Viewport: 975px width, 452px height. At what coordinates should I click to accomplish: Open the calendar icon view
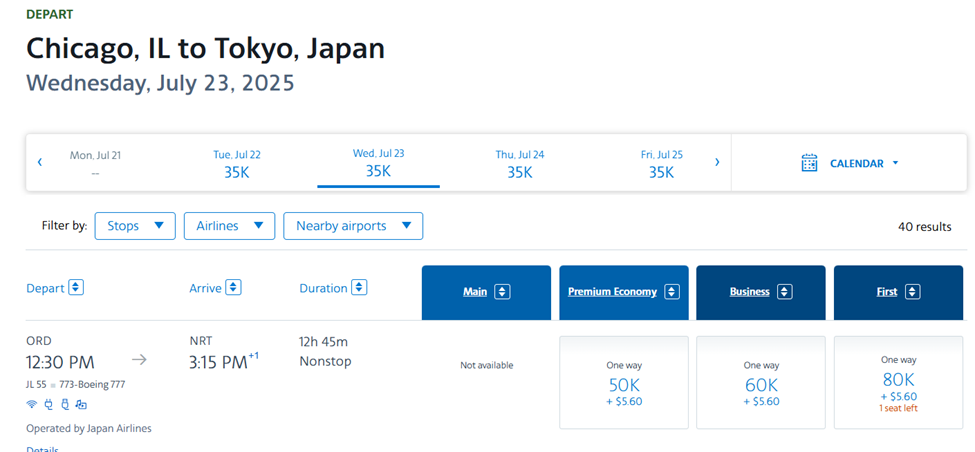(x=810, y=163)
